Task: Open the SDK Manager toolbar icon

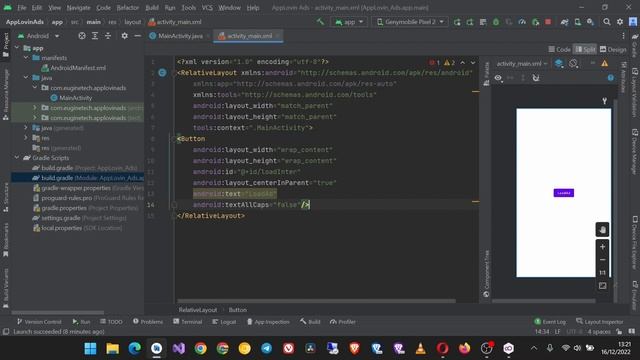Action: coord(591,22)
